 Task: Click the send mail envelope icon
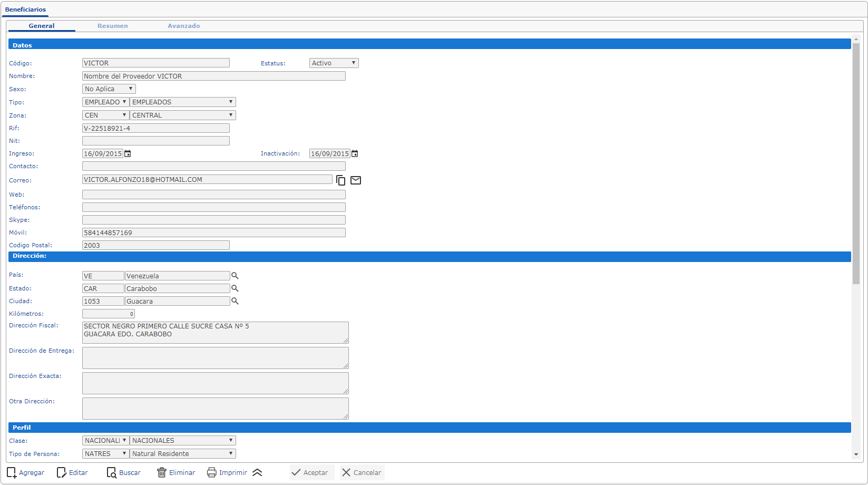pos(356,180)
